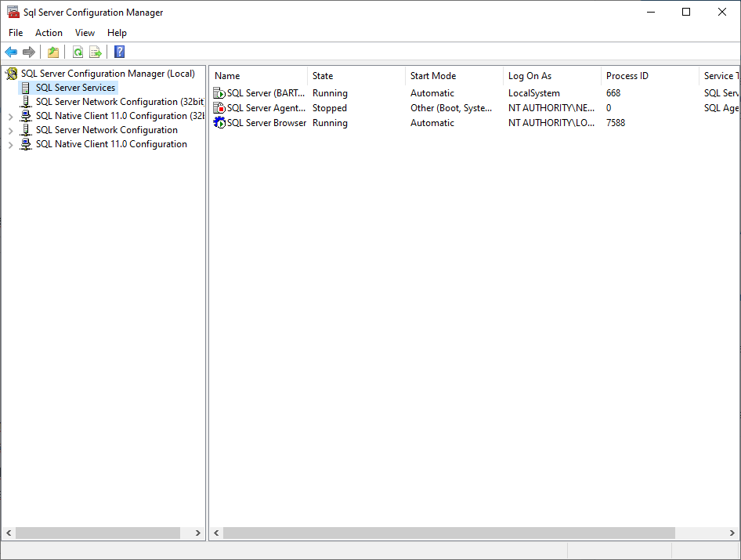Click the Refresh toolbar icon
The image size is (741, 560).
(x=78, y=52)
